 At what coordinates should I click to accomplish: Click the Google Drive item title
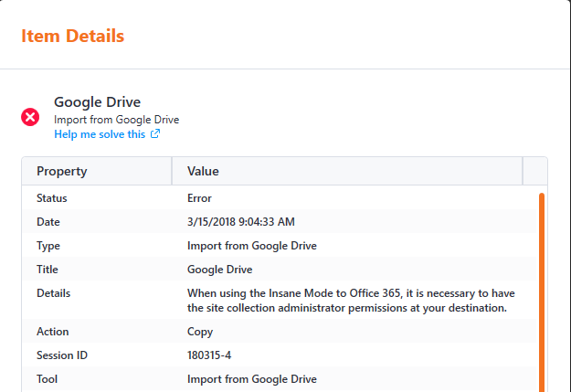click(x=97, y=102)
